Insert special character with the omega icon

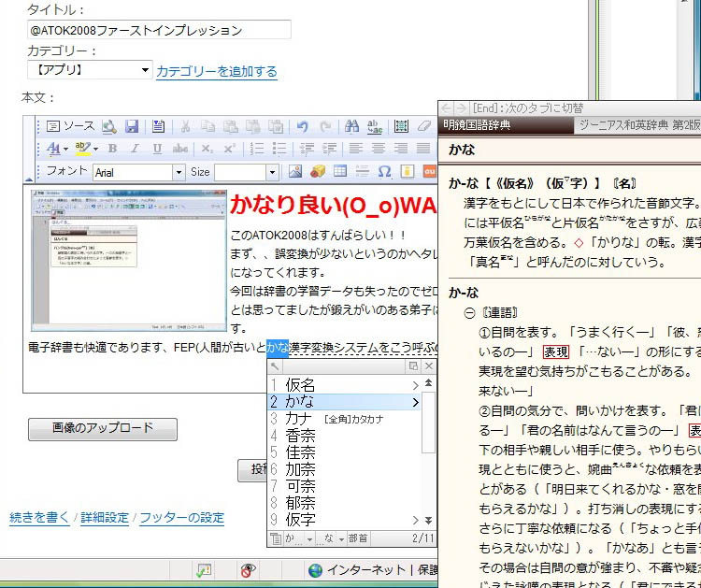tap(385, 171)
